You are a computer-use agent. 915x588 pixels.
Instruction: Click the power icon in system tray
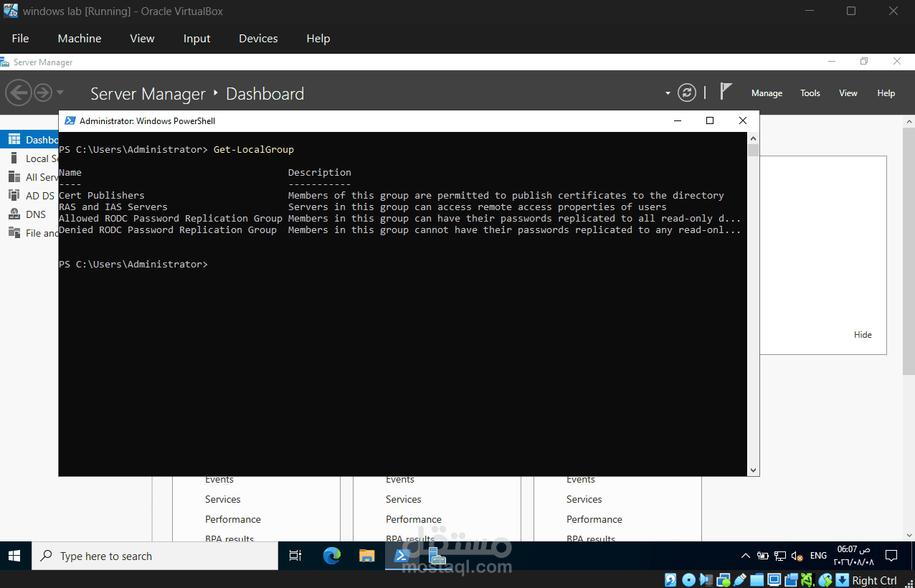[762, 556]
